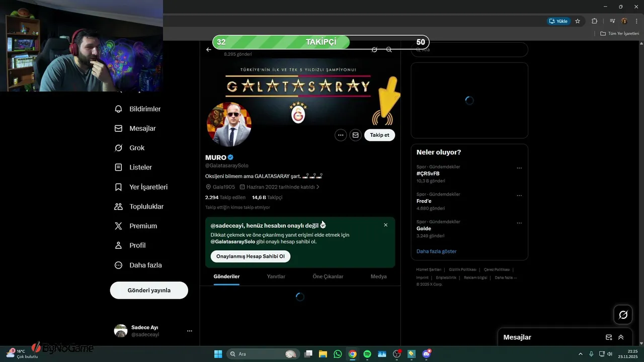The image size is (644, 362).
Task: Open Spotify from the taskbar
Action: coord(367,354)
